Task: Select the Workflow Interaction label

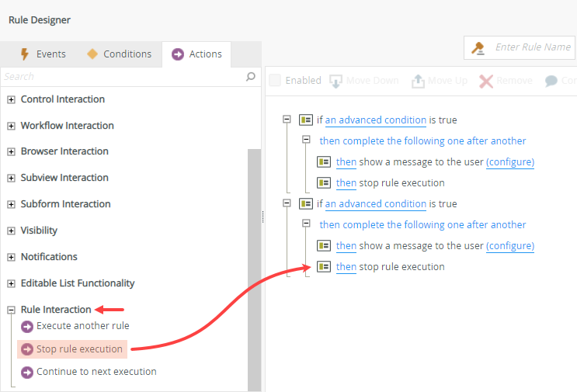Action: click(x=68, y=126)
